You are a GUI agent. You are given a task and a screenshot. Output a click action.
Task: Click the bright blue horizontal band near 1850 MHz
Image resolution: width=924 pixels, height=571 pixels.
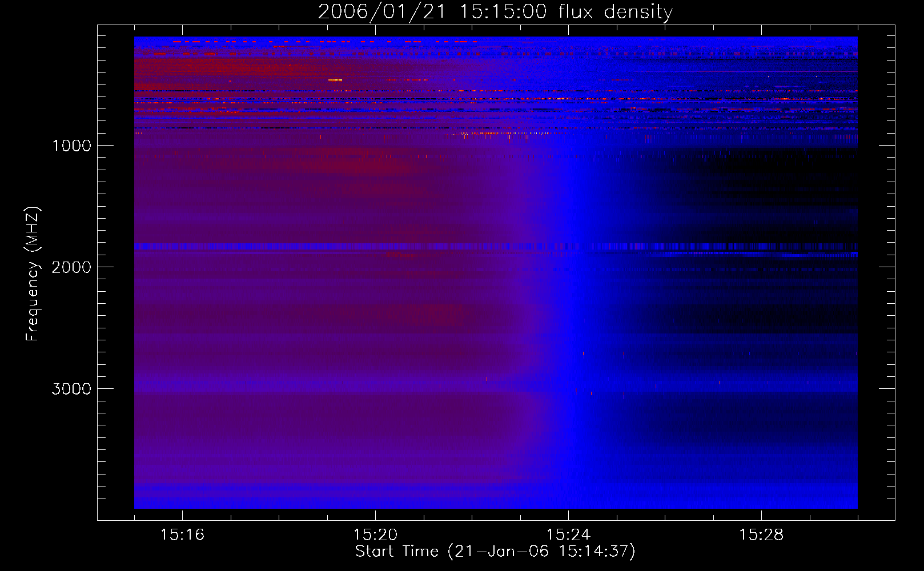(496, 247)
